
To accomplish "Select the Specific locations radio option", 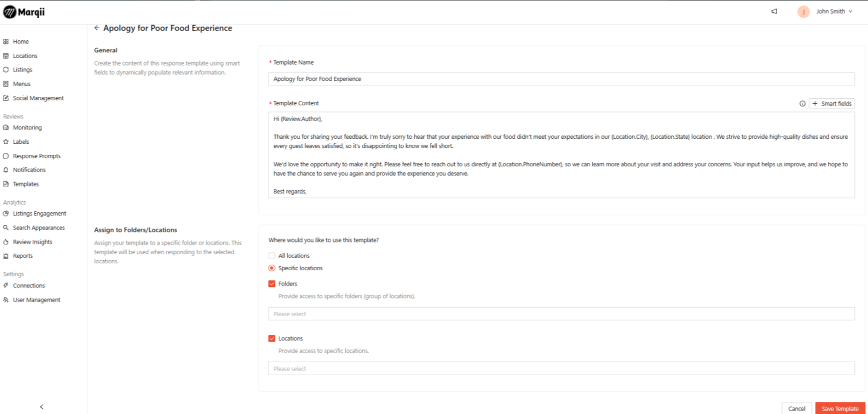I will [272, 268].
